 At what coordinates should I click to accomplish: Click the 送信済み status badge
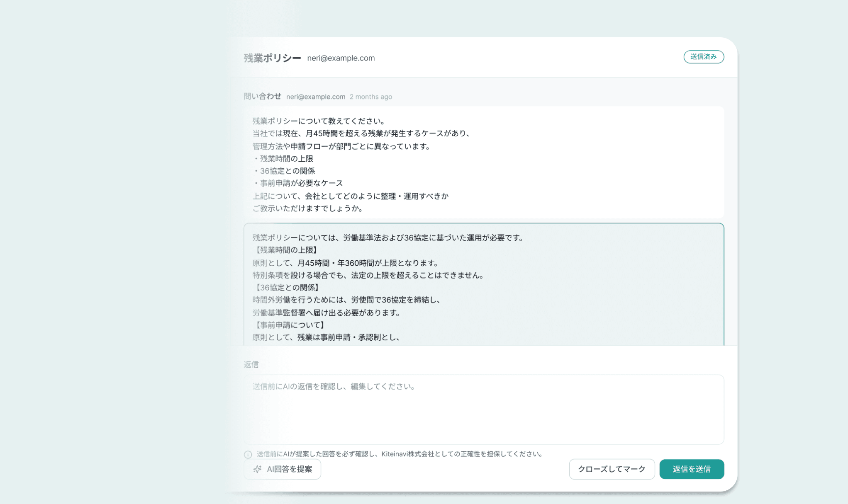703,57
